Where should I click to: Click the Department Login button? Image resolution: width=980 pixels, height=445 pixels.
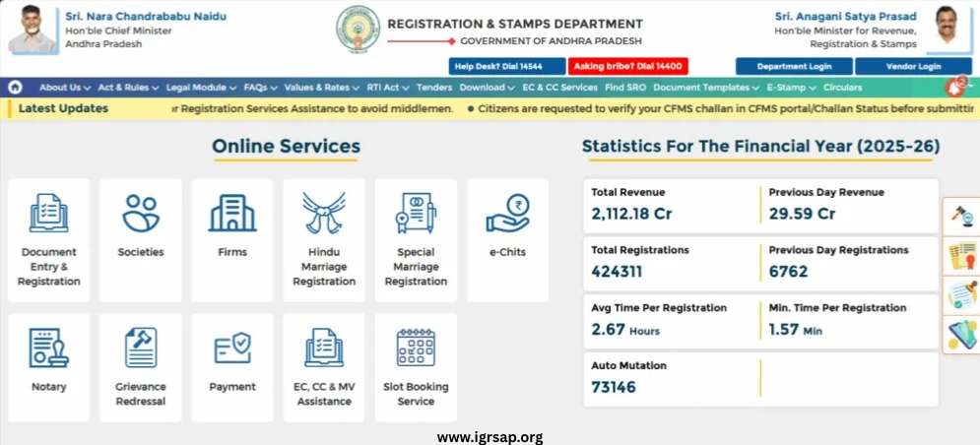click(794, 66)
